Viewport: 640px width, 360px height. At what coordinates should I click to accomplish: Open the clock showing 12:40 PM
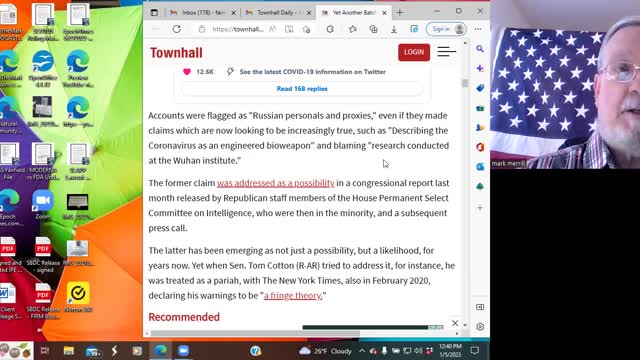click(x=450, y=351)
